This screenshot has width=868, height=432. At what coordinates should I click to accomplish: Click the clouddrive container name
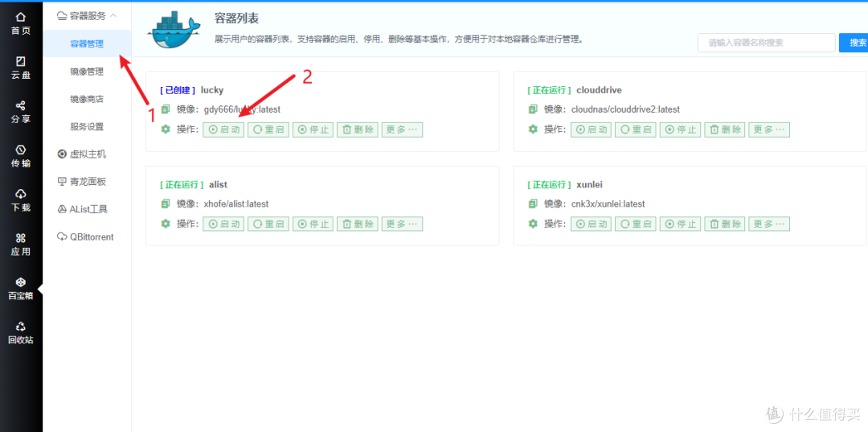600,90
